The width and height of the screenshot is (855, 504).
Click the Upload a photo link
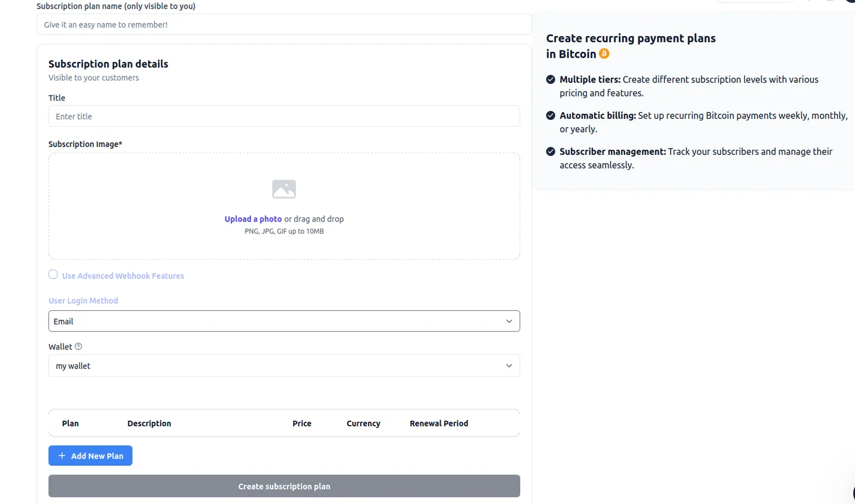[253, 219]
